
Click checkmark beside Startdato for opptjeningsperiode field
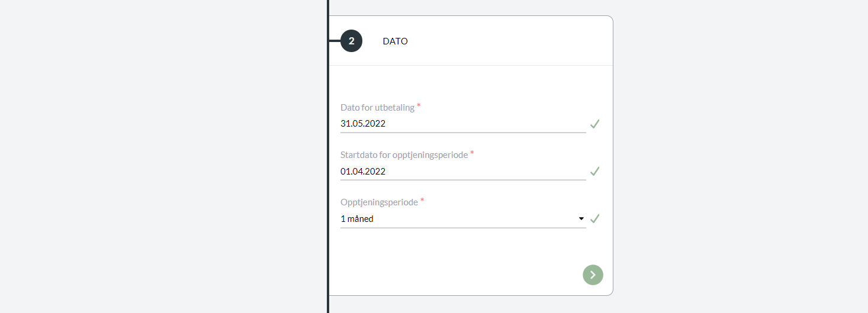(x=595, y=172)
